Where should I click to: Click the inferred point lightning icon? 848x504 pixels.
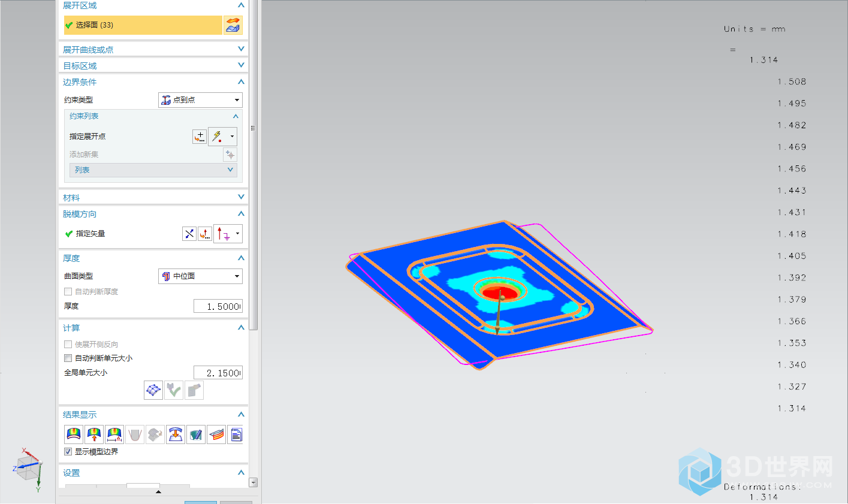(217, 137)
